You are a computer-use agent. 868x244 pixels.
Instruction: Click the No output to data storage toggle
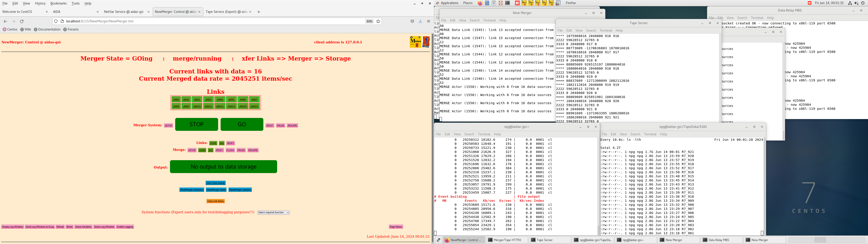point(223,167)
